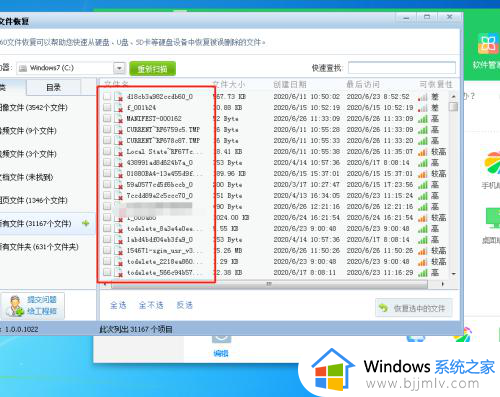Tick checkbox for d18cb3a982ccdb60_0 file
The image size is (500, 397).
tap(107, 97)
